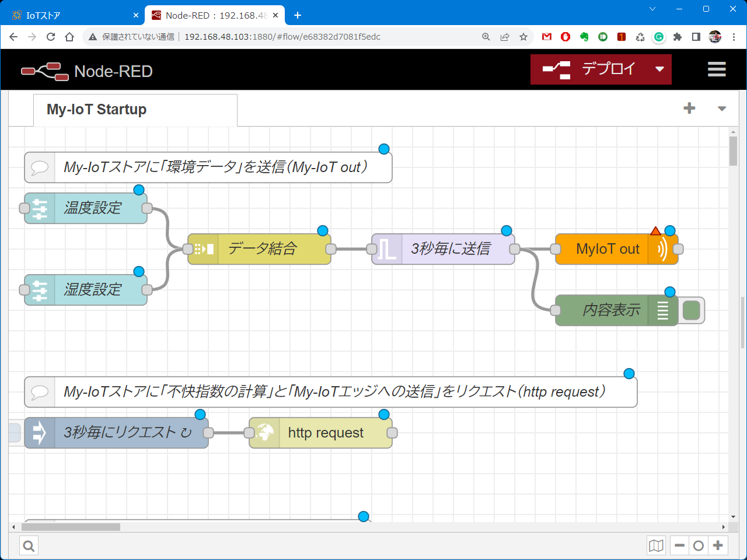Select the 環境データ comment node

pos(208,167)
